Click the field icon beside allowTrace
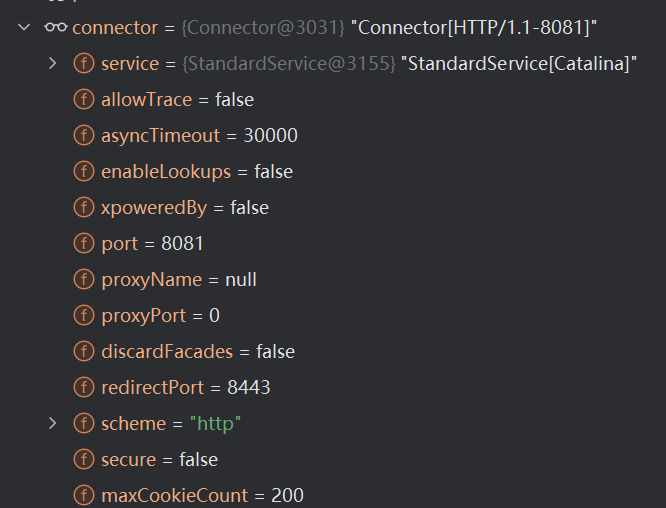 click(84, 100)
